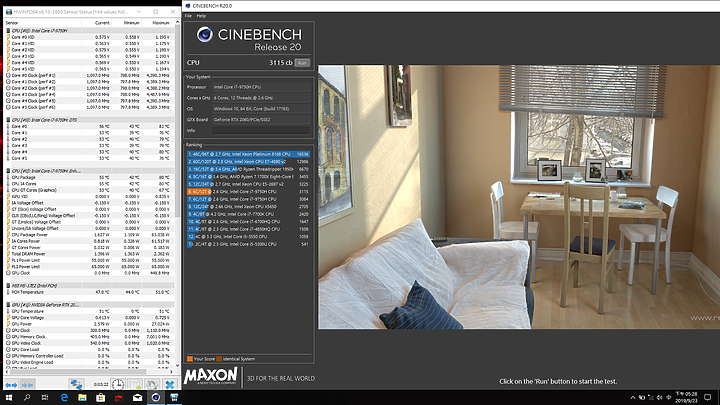Open Windows taskbar search
The image size is (720, 405).
(x=27, y=398)
